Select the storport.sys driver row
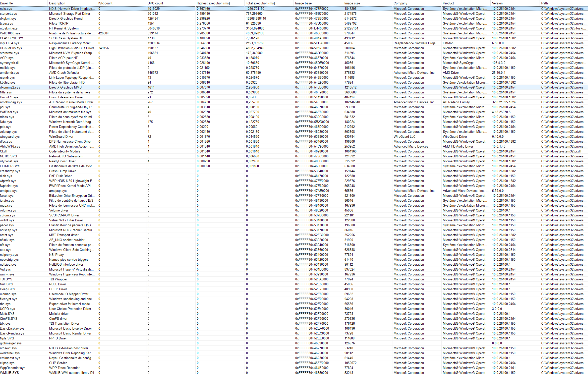588x374 pixels. [8, 14]
